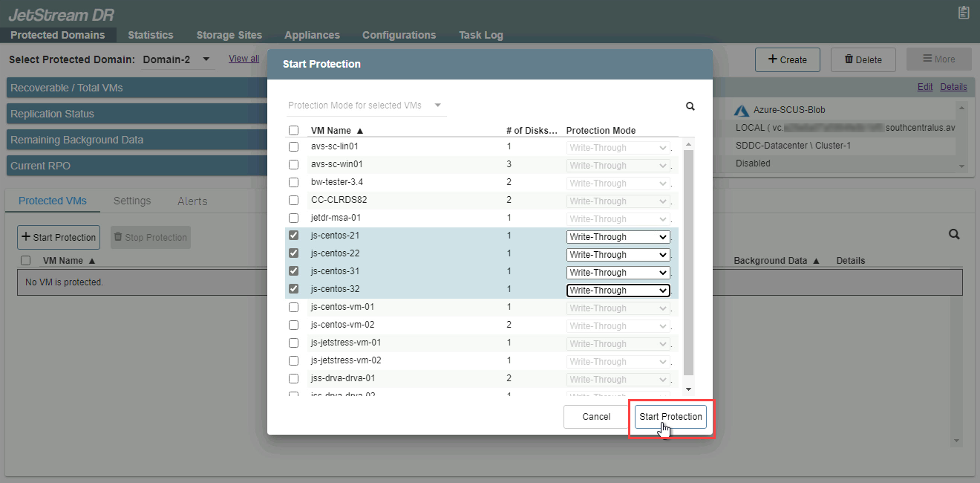Viewport: 980px width, 483px height.
Task: Open Protection Mode dropdown for js-centos-32
Action: (x=618, y=291)
